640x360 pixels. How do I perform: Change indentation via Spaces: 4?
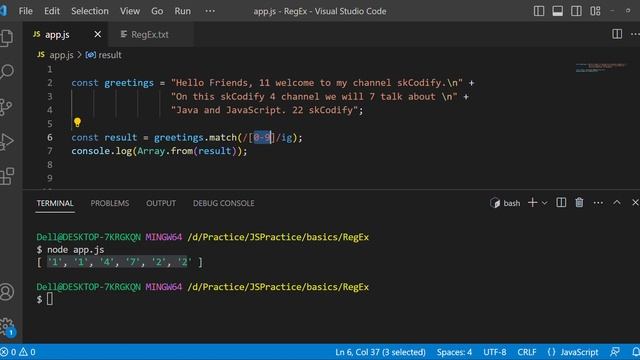coord(454,352)
